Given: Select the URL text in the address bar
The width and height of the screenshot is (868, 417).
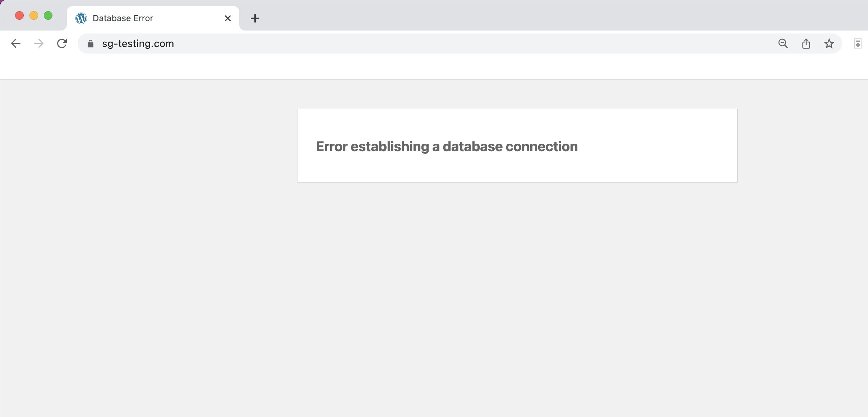Looking at the screenshot, I should click(138, 43).
